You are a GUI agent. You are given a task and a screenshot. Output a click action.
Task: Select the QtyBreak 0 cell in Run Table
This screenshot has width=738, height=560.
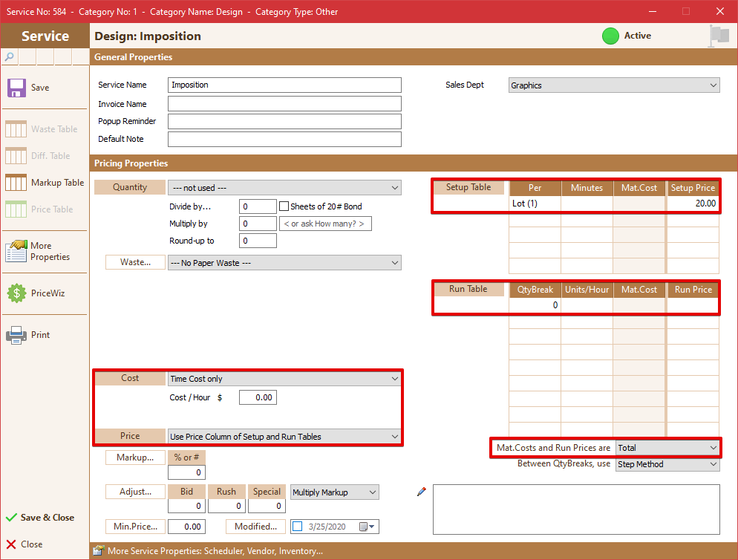(x=535, y=305)
